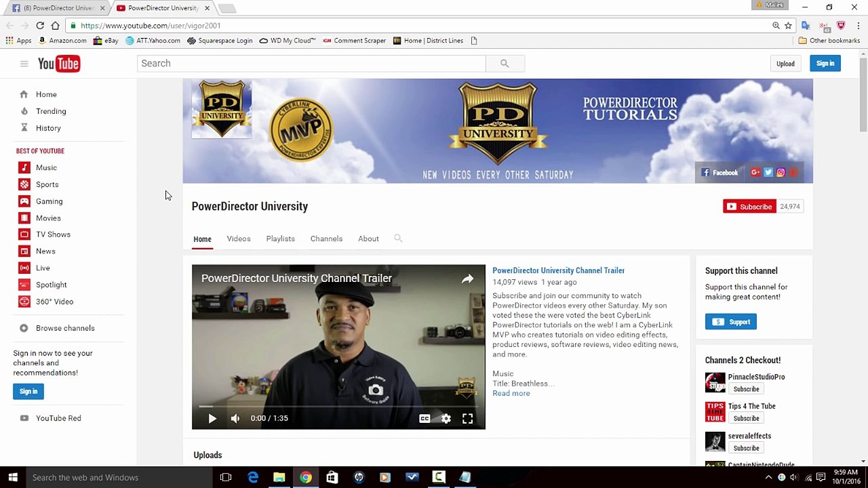The width and height of the screenshot is (868, 488).
Task: Open the Comment Scraper bookmark
Action: coord(355,41)
